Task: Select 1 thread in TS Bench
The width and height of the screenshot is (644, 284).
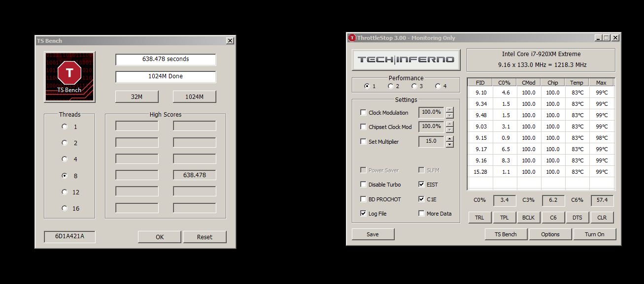Action: (65, 126)
